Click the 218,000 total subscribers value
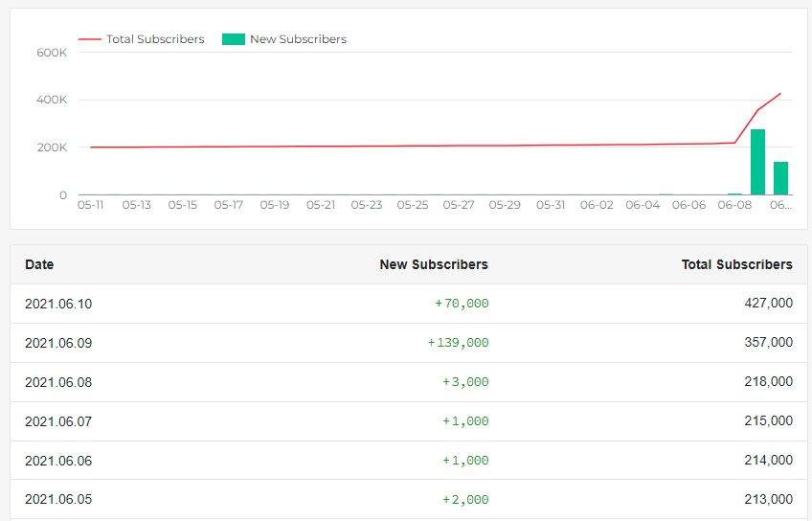Screen dimensions: 812x521 pyautogui.click(x=769, y=382)
